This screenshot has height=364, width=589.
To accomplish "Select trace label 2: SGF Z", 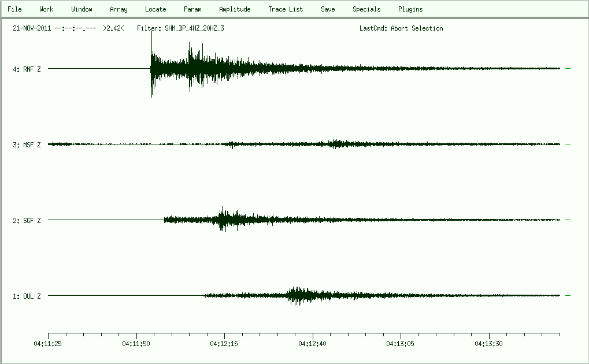I will click(27, 221).
